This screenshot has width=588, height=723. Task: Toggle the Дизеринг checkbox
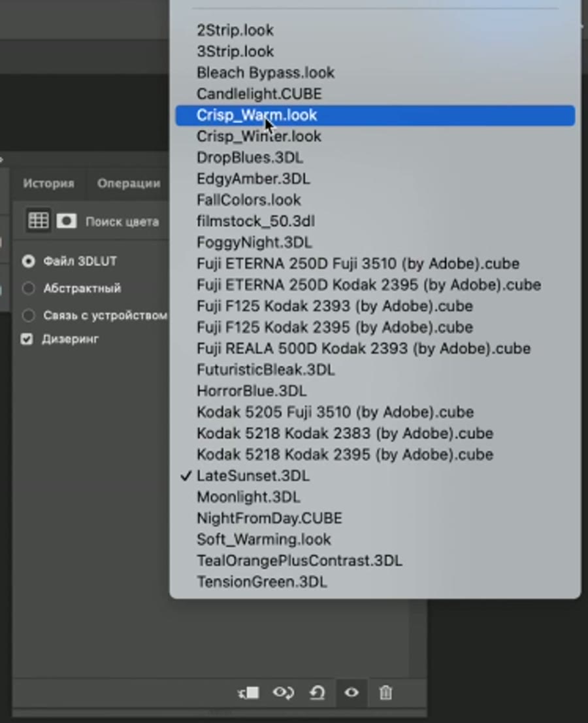pos(27,339)
